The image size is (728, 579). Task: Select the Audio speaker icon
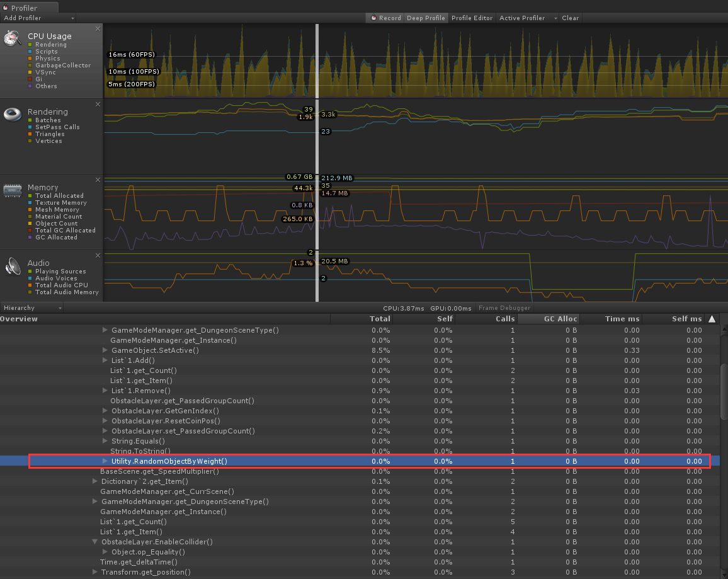[x=13, y=267]
